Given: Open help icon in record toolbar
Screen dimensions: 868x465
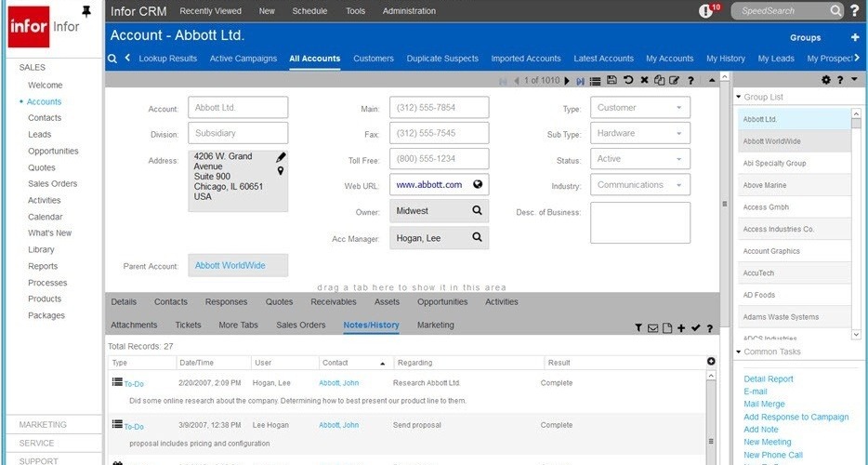Looking at the screenshot, I should 690,81.
